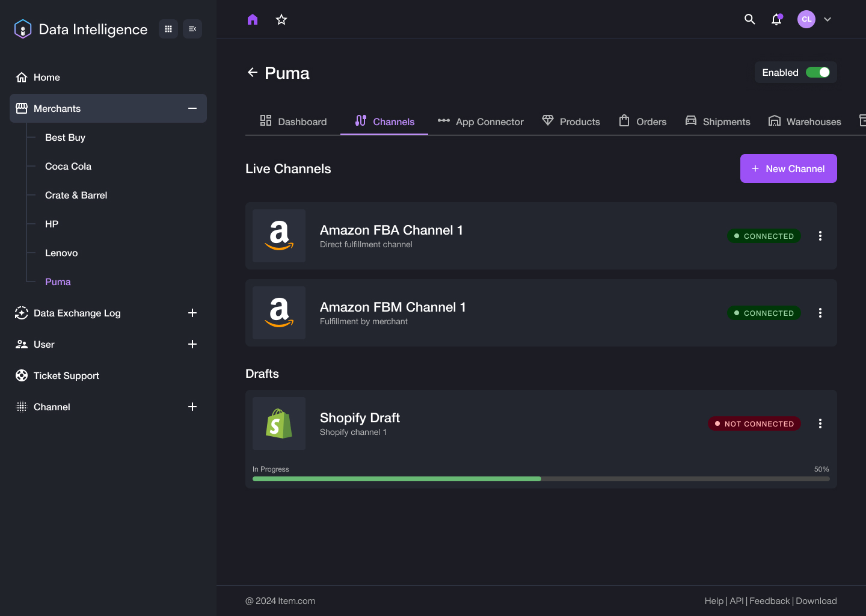Screen dimensions: 866x616
Task: Go to the Products tab
Action: click(571, 121)
